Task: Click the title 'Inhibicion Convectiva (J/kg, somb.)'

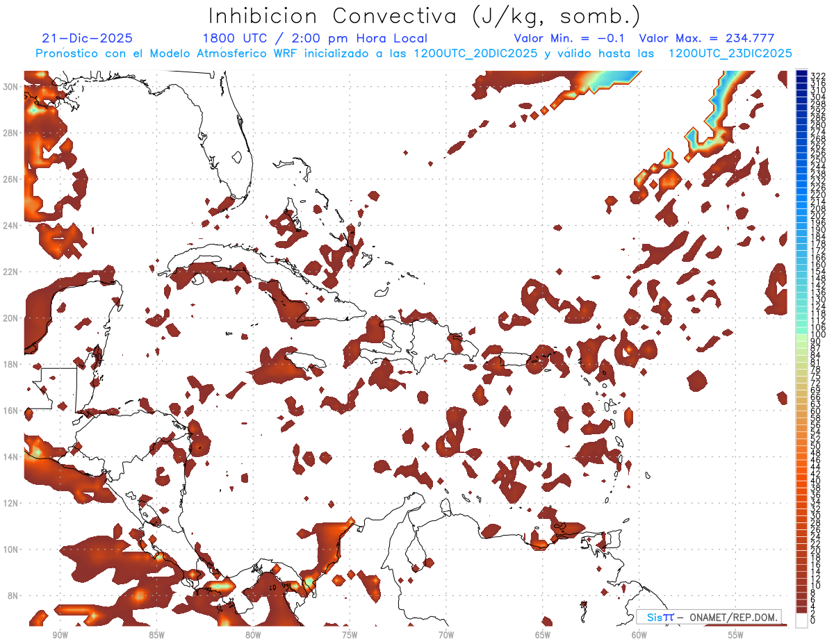Action: click(425, 16)
